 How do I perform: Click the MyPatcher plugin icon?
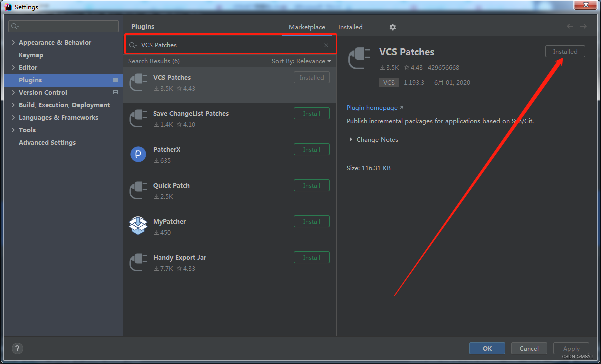pos(138,226)
